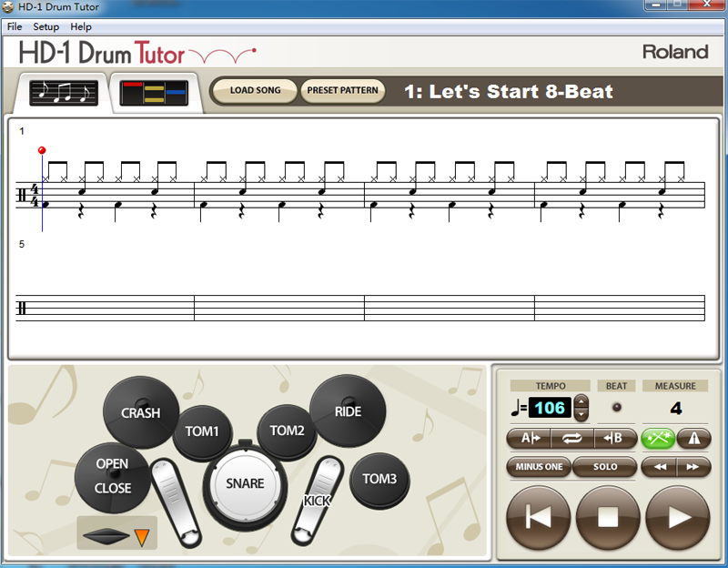Click the BEAT label
Screen dimensions: 728x568
616,386
